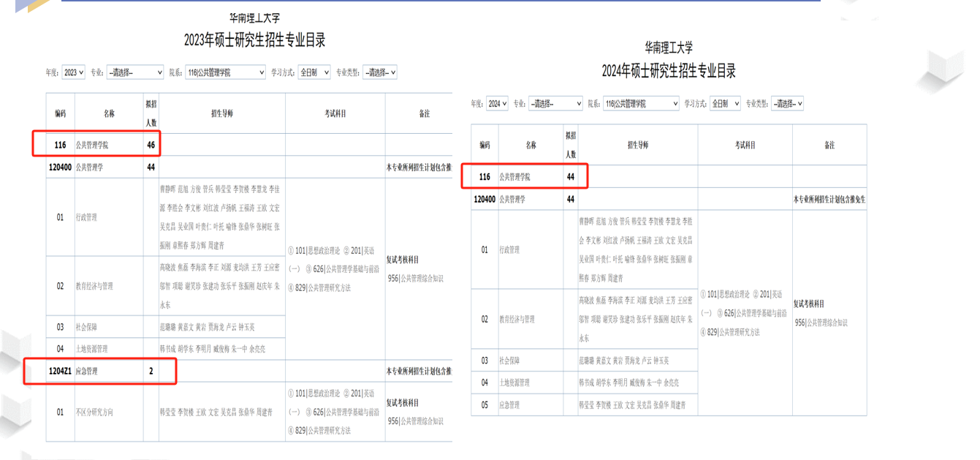The width and height of the screenshot is (980, 460).
Task: Click 教育经济与管理 in the 2024 table
Action: tap(517, 319)
